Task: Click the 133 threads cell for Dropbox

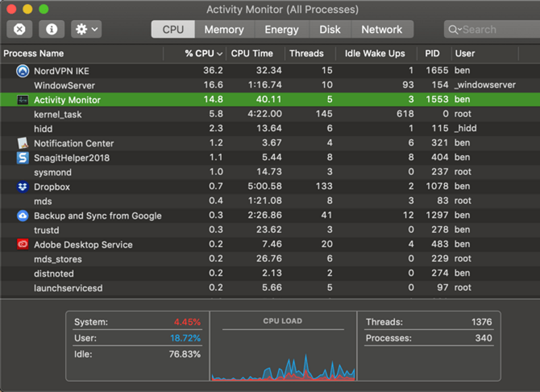Action: [324, 186]
